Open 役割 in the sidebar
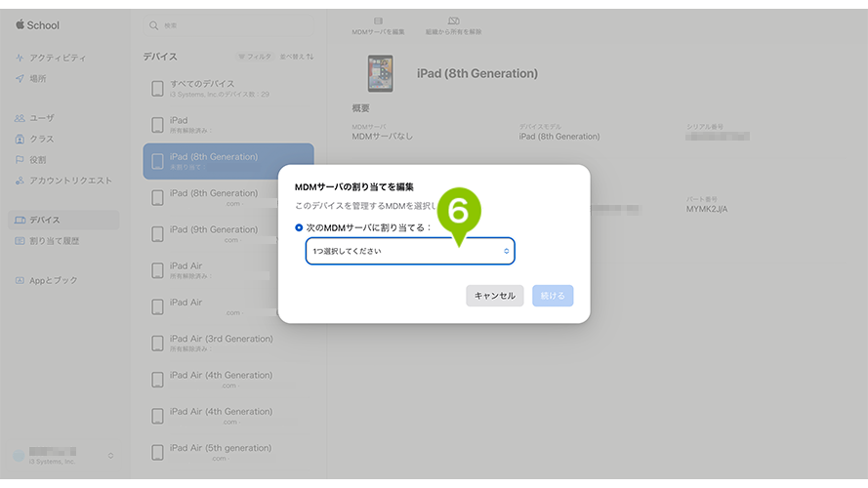Screen dimensions: 868x488 [x=38, y=160]
